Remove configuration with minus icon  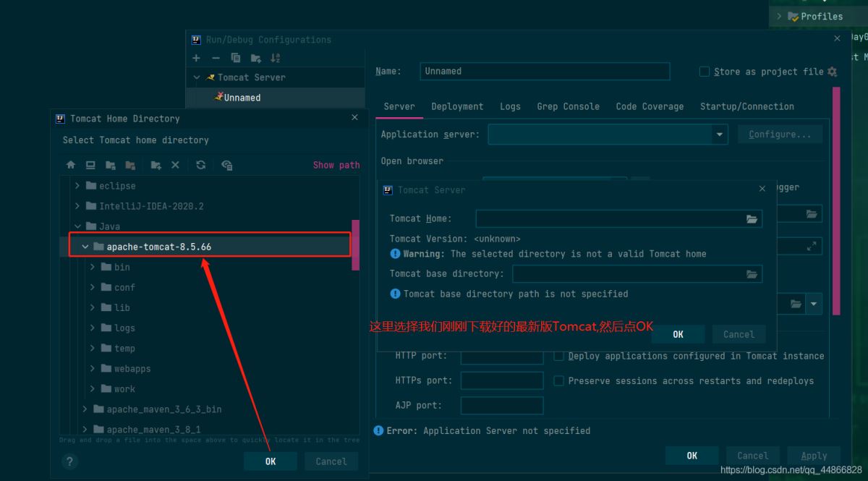coord(216,58)
